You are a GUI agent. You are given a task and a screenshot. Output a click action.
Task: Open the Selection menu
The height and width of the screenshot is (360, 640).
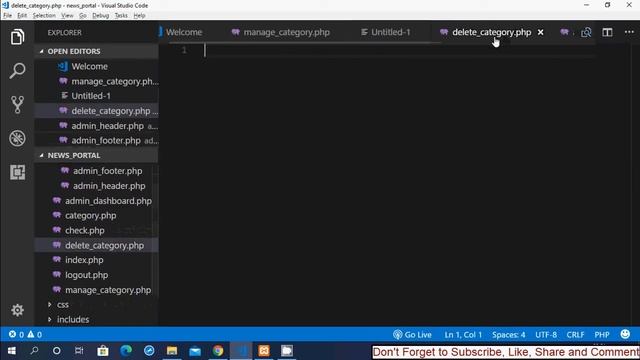pyautogui.click(x=44, y=16)
